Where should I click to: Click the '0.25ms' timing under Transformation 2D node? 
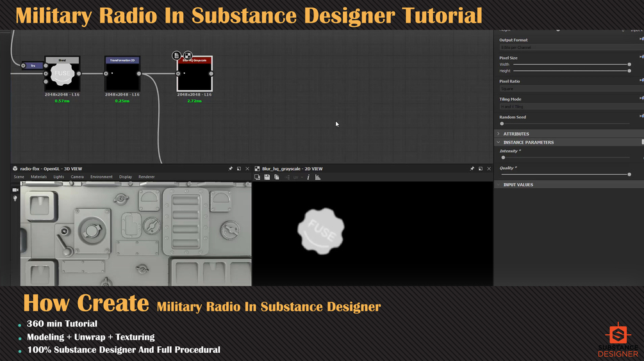point(122,101)
